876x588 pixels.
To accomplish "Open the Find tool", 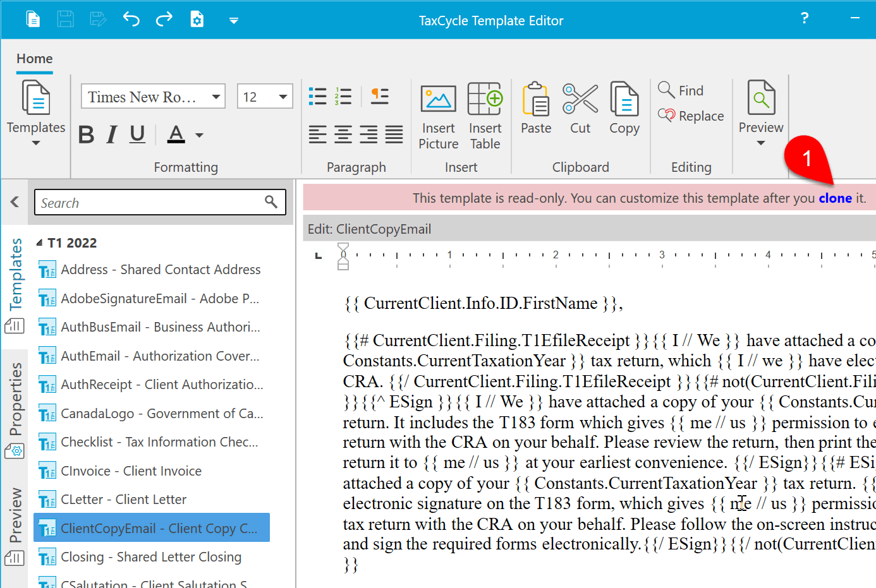I will click(x=681, y=90).
